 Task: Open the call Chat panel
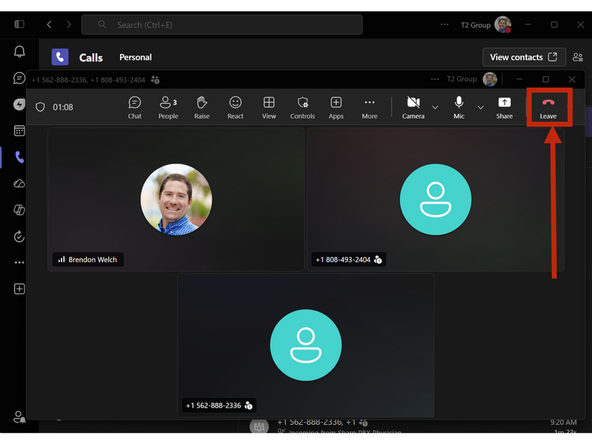point(134,107)
